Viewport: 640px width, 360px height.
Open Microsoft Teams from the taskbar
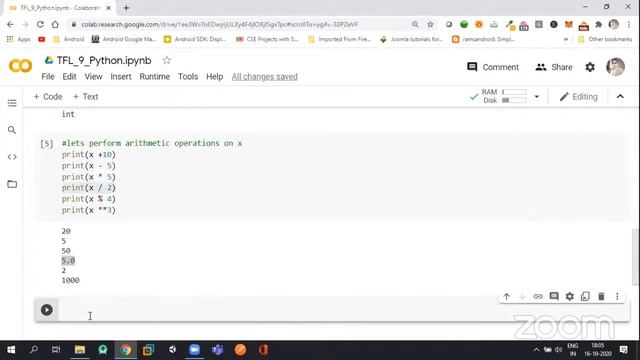pyautogui.click(x=217, y=350)
